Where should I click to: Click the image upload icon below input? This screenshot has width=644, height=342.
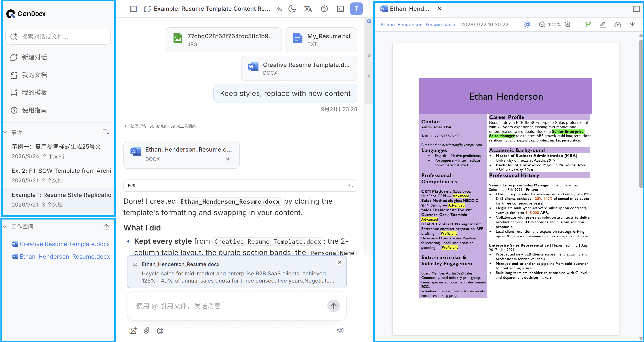(133, 331)
